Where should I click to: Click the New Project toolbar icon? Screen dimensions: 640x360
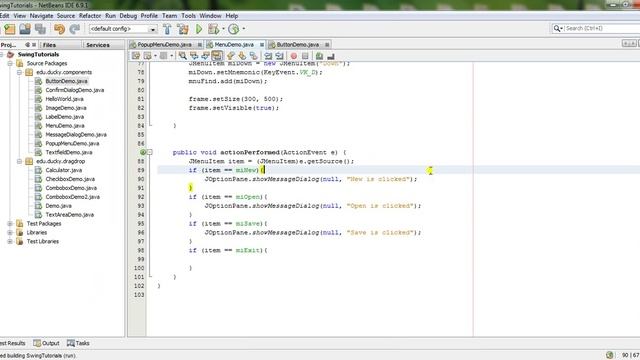click(x=10, y=29)
